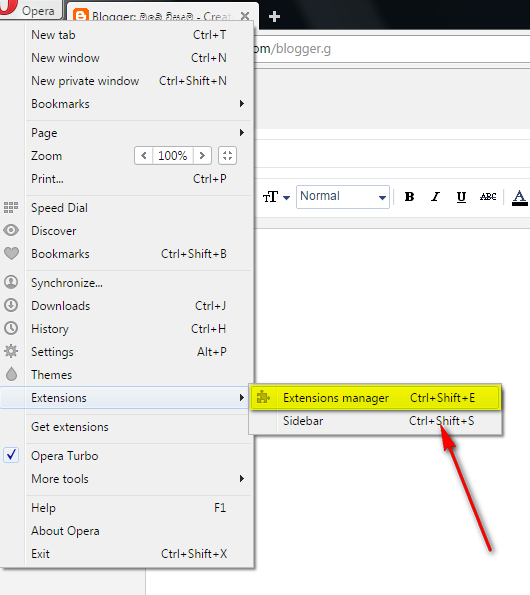Open Themes from the menu
The width and height of the screenshot is (530, 595).
click(x=127, y=375)
